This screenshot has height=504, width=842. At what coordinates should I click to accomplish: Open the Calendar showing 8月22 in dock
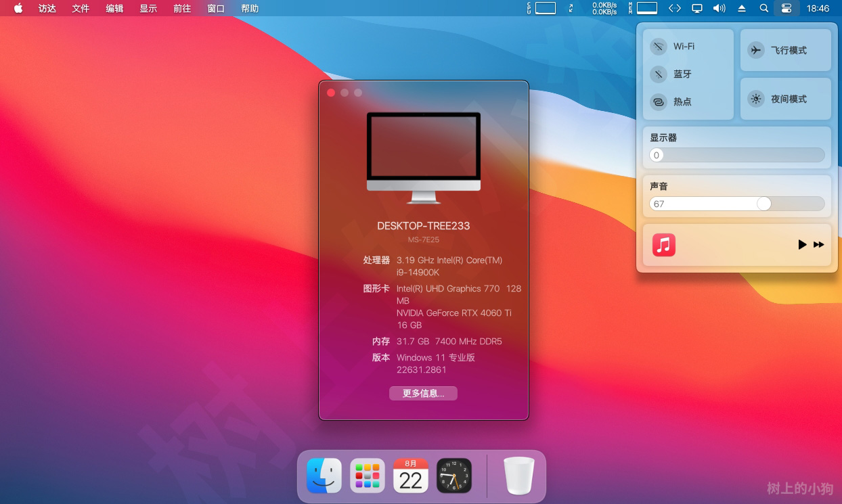coord(410,476)
